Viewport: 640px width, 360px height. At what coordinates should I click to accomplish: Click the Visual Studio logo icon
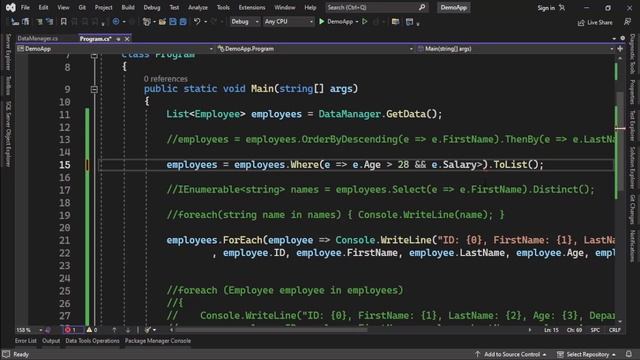click(10, 7)
